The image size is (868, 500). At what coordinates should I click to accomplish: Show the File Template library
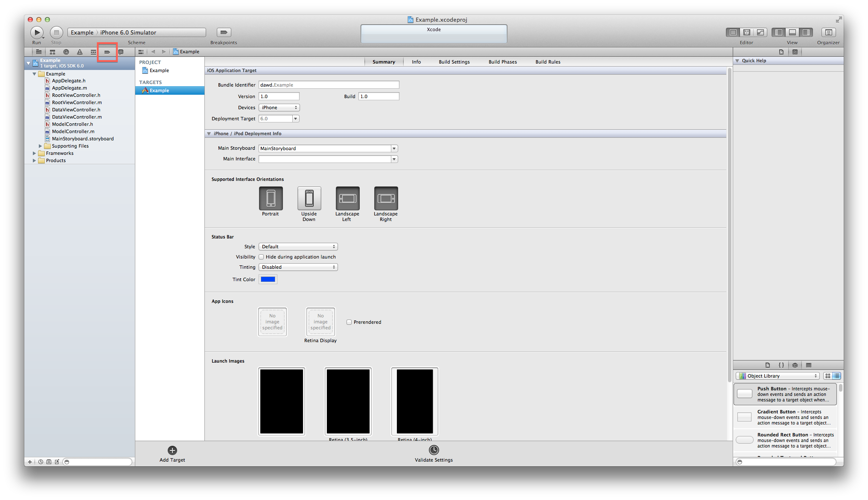pyautogui.click(x=768, y=365)
